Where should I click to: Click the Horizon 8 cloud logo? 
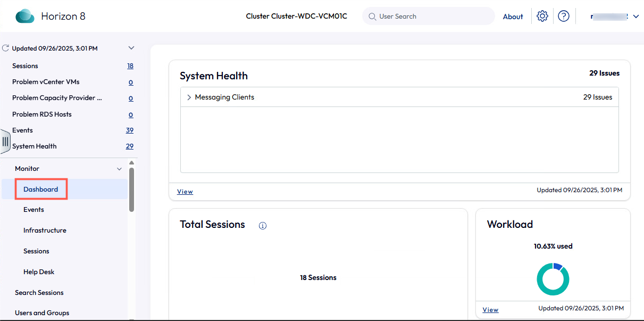point(24,17)
